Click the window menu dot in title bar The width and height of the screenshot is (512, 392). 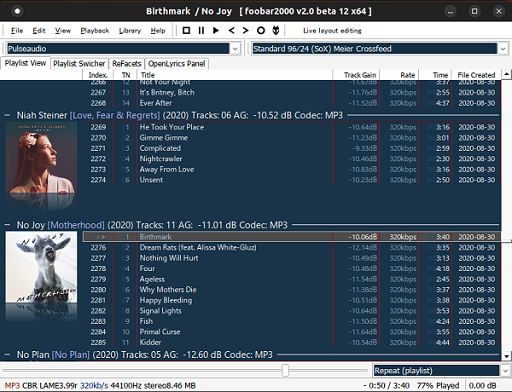pos(17,11)
